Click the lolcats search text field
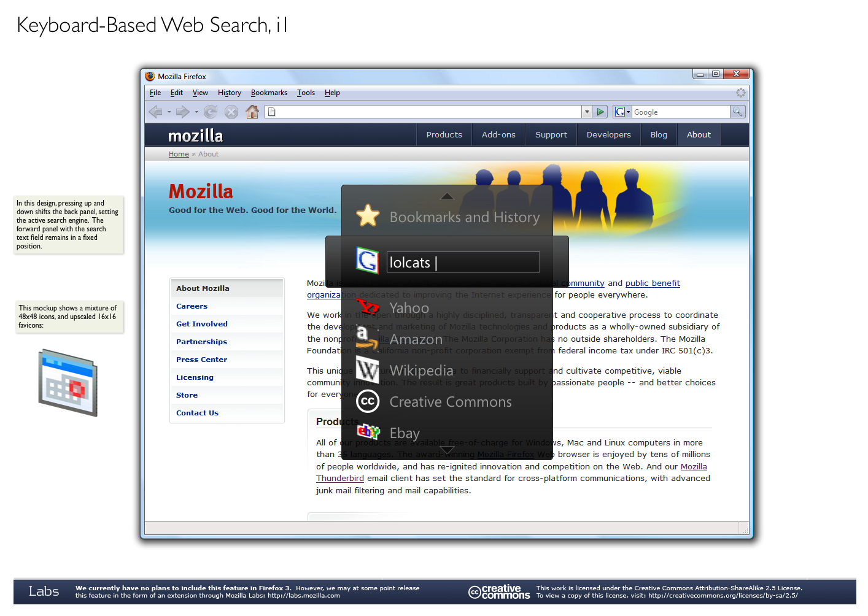The image size is (868, 616). pos(463,262)
